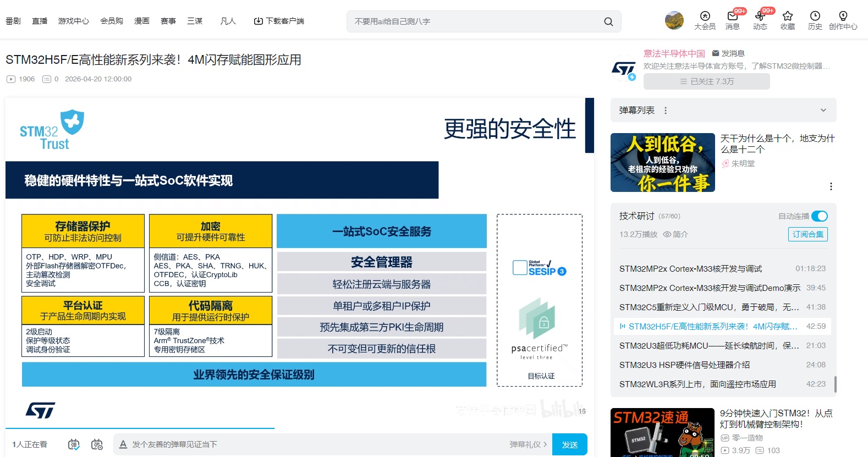The height and width of the screenshot is (457, 868).
Task: Open the 收藏 favorites star icon
Action: coord(788,20)
